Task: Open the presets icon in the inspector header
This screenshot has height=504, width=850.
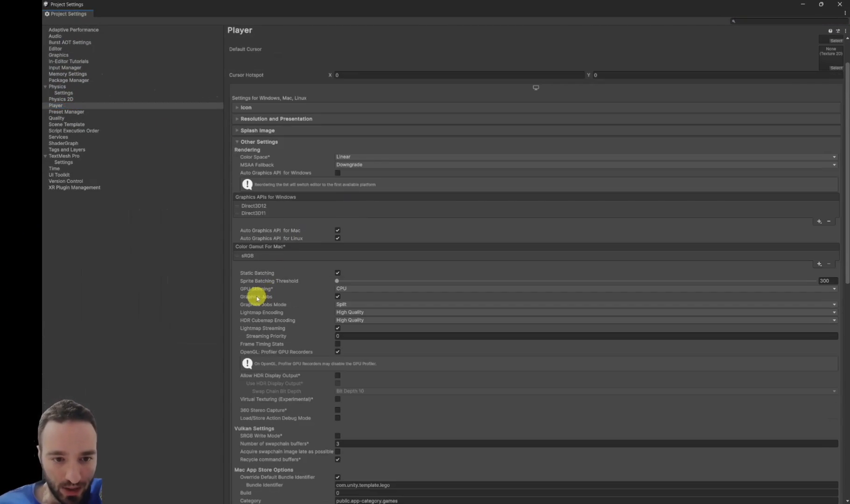Action: pyautogui.click(x=838, y=31)
